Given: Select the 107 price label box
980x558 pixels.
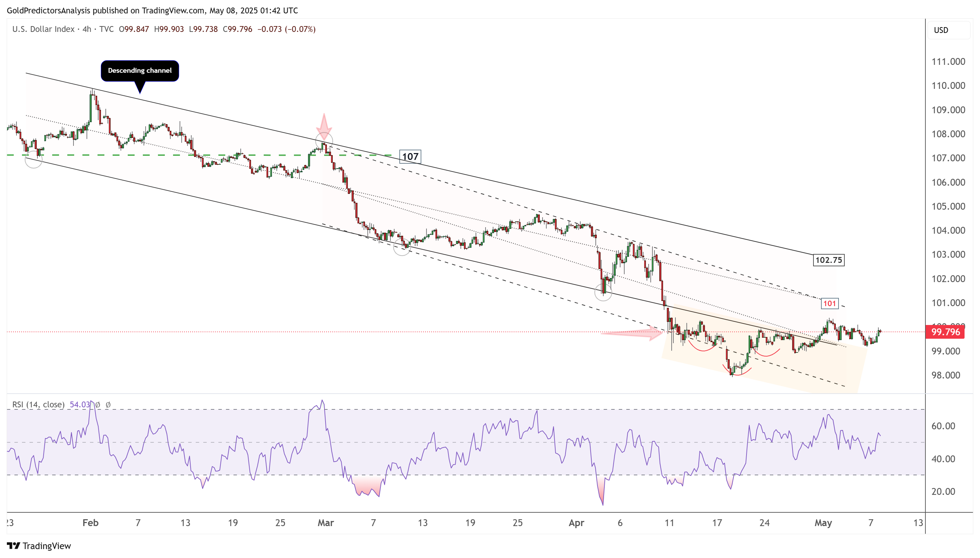Looking at the screenshot, I should [410, 156].
